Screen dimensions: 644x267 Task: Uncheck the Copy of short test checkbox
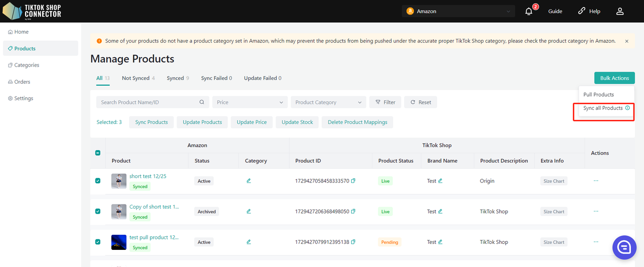tap(98, 212)
